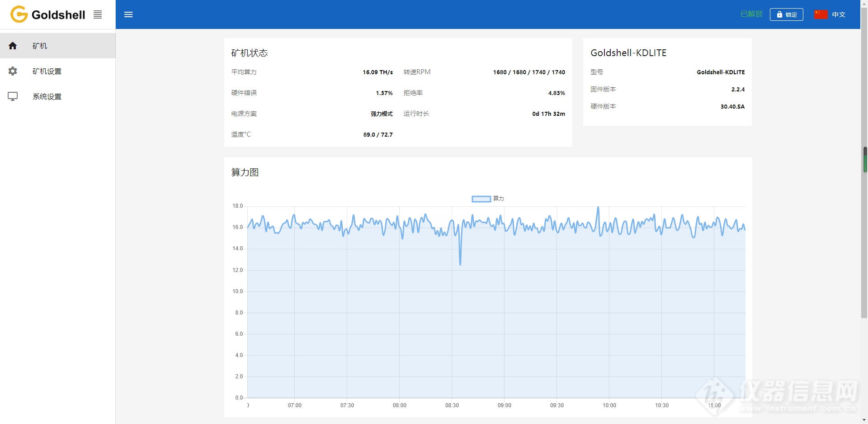Click the 运行时长 label
868x424 pixels.
pos(416,114)
